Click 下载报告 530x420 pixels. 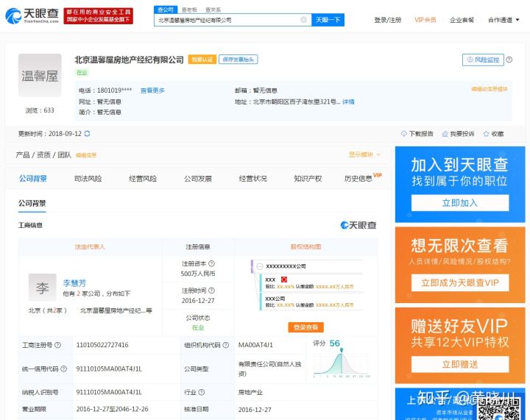coord(417,134)
